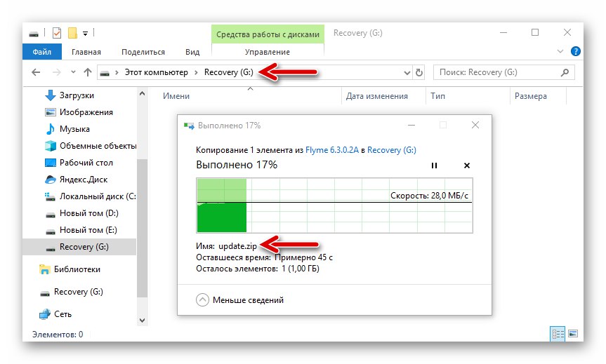
Task: Switch to large thumbnails view icon
Action: click(x=573, y=334)
